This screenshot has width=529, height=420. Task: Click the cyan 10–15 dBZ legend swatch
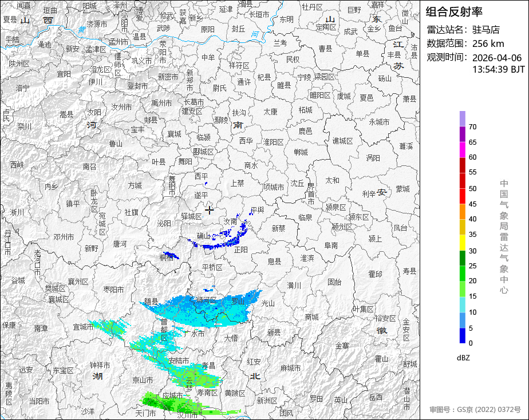pyautogui.click(x=462, y=305)
